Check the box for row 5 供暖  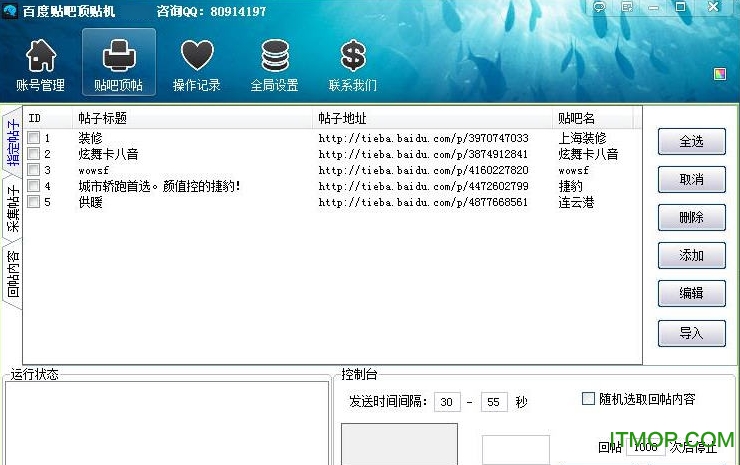click(34, 202)
